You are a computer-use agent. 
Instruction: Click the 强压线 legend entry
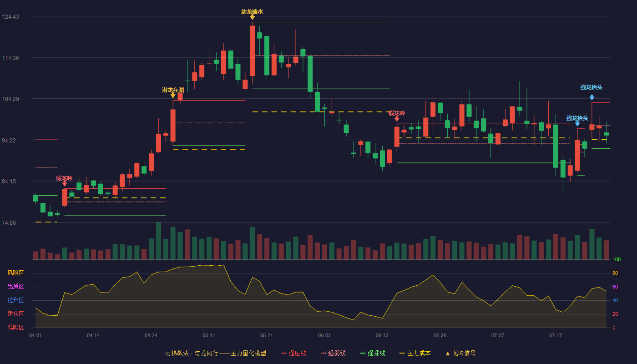(293, 353)
